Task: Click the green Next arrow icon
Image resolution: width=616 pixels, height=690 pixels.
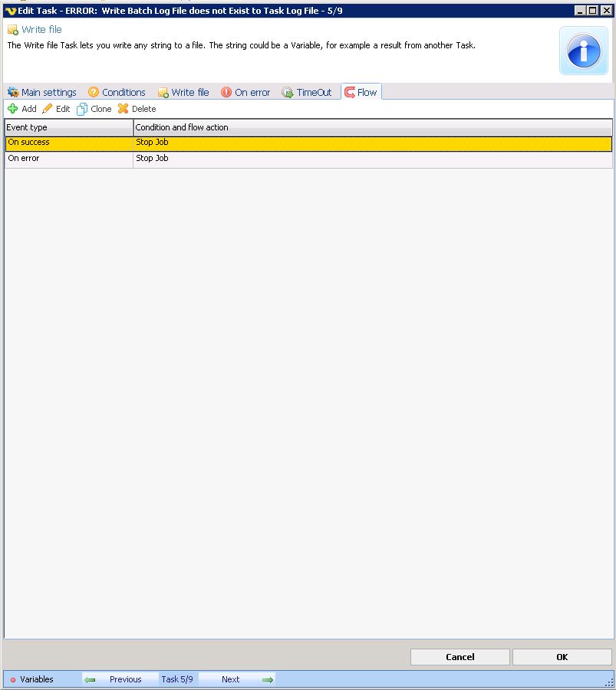Action: (x=267, y=679)
